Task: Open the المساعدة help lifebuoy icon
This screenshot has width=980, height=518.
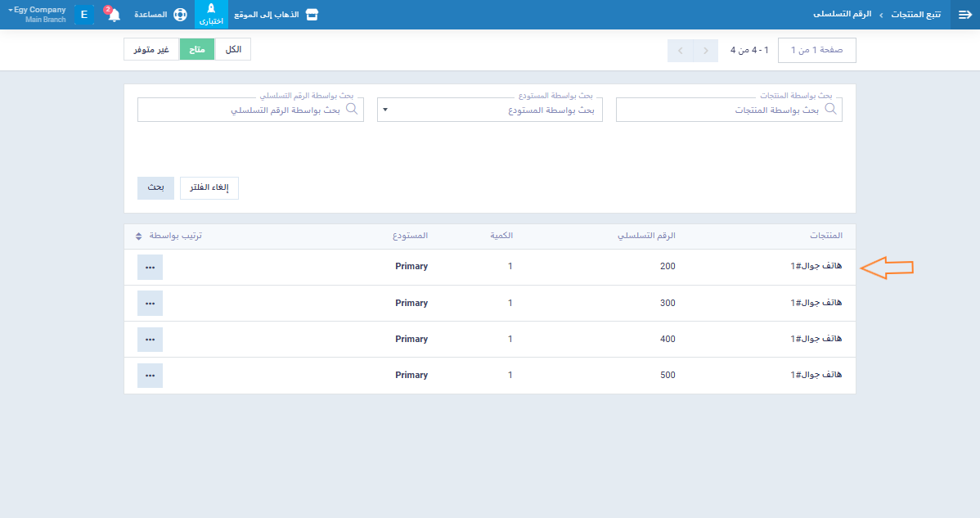Action: 181,16
